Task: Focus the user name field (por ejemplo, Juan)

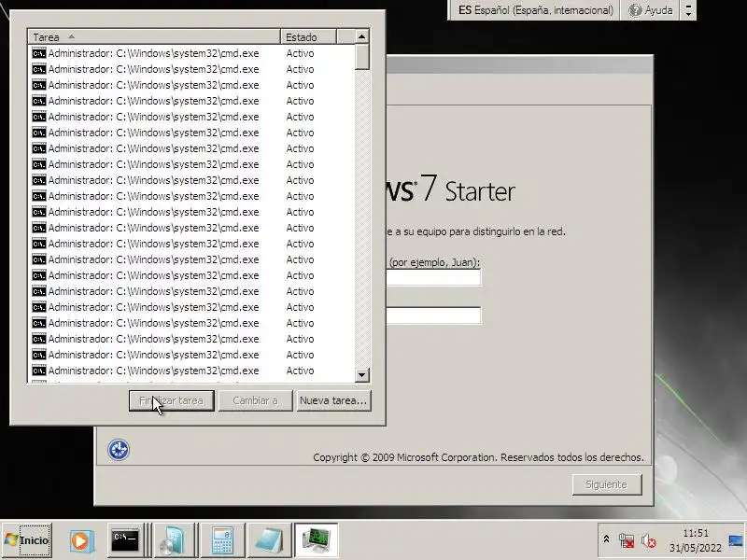Action: pos(433,277)
